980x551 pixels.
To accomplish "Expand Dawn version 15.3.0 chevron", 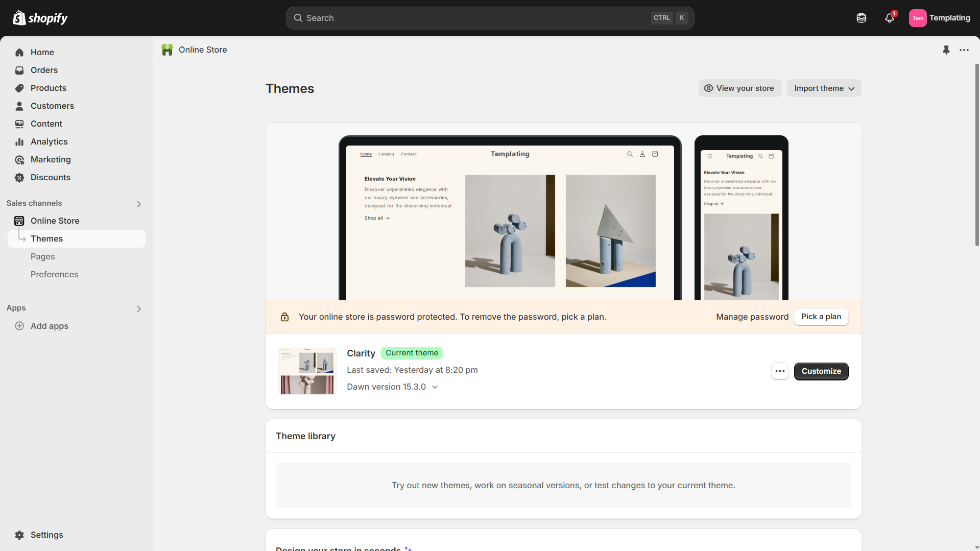I will click(x=435, y=387).
